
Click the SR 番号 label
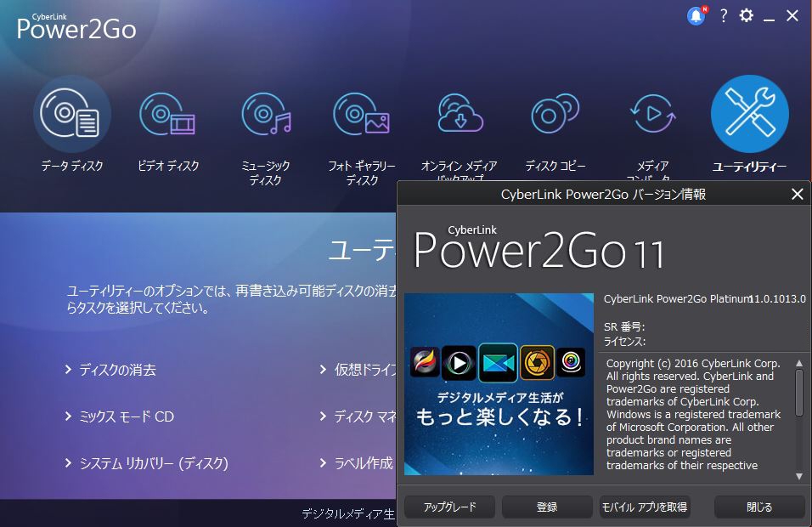pyautogui.click(x=624, y=327)
